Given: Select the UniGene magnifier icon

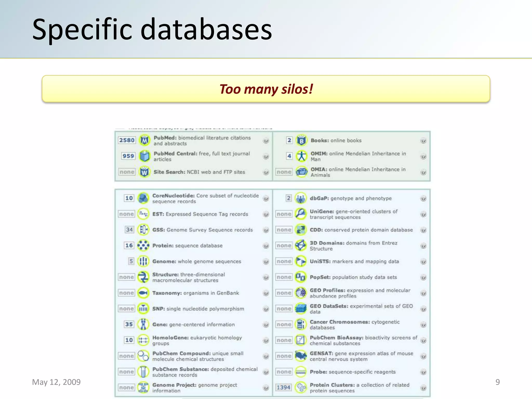Looking at the screenshot, I should click(301, 214).
